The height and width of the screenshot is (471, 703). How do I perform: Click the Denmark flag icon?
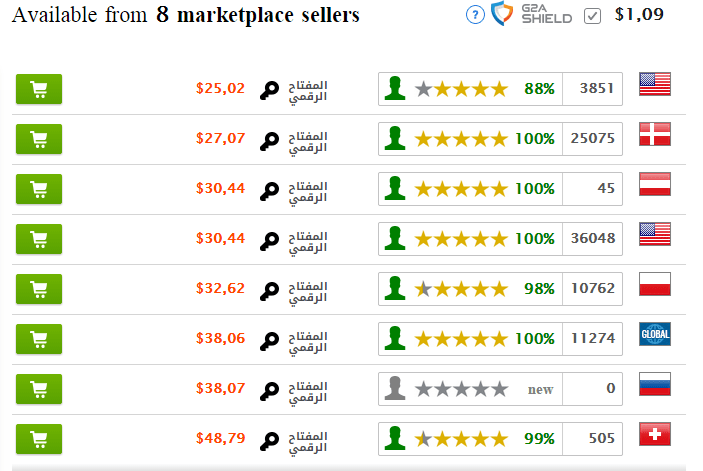(655, 134)
